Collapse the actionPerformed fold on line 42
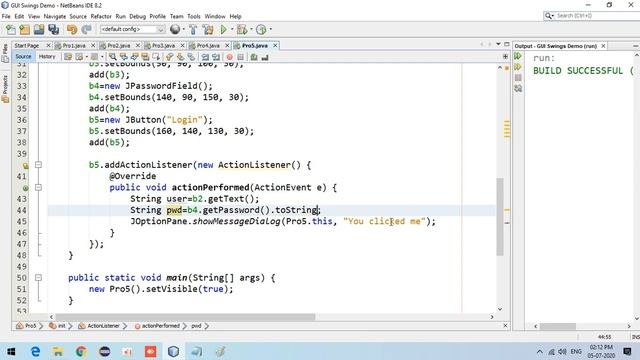 [38, 187]
